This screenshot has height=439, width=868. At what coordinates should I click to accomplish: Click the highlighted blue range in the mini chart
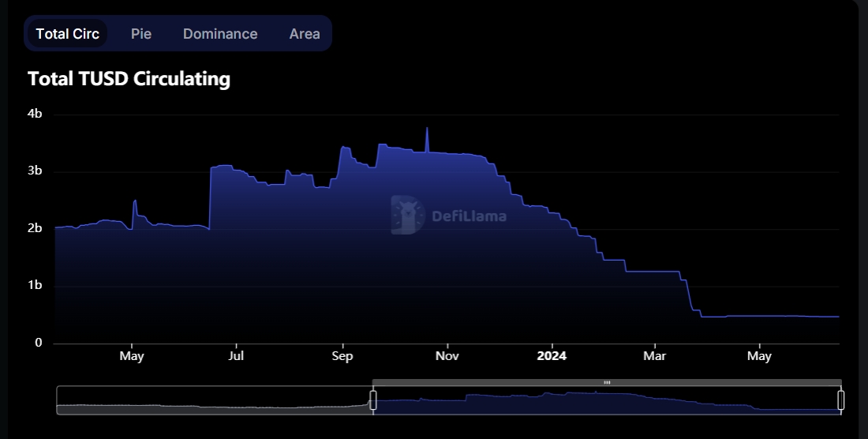click(607, 402)
